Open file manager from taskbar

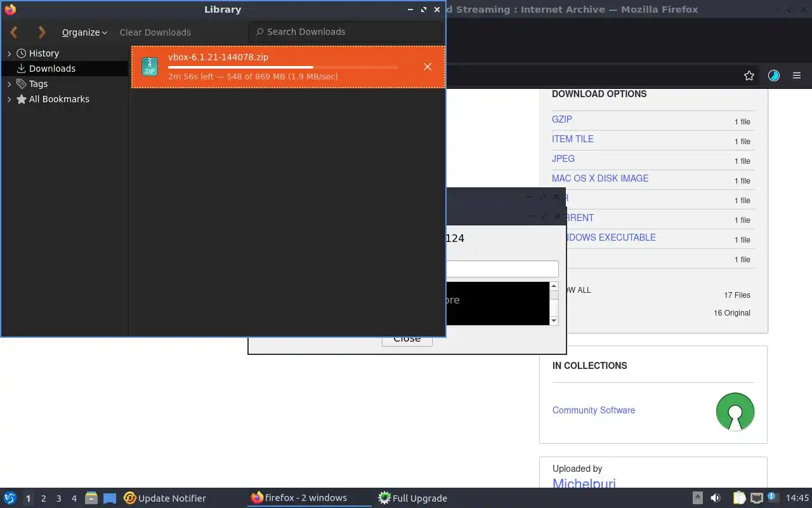(x=91, y=498)
